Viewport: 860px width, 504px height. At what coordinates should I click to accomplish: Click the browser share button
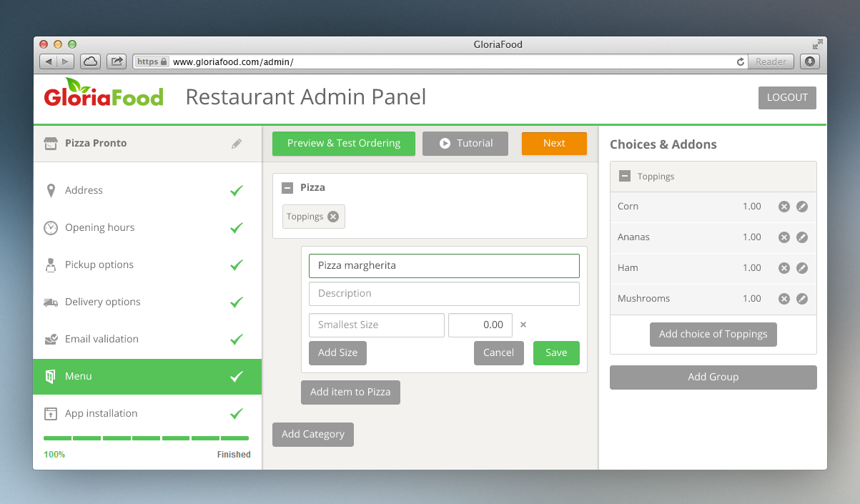[117, 61]
